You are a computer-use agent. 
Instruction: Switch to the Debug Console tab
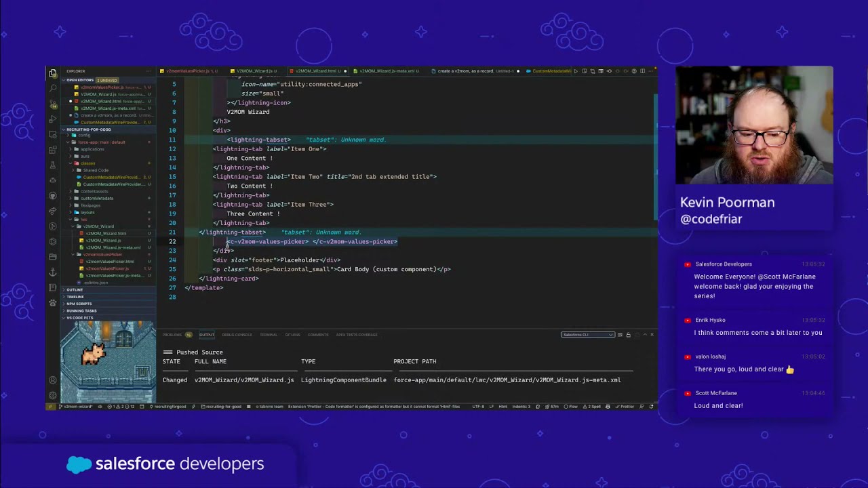click(x=237, y=335)
